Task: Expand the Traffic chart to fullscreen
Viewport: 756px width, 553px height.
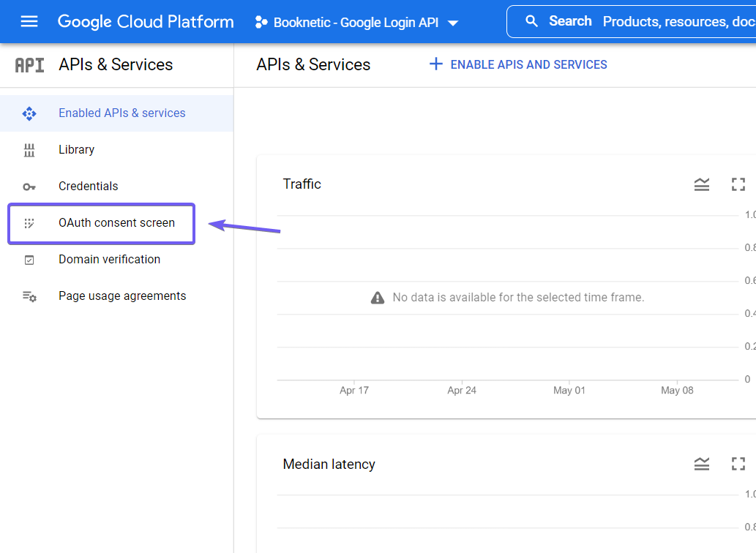Action: pos(738,184)
